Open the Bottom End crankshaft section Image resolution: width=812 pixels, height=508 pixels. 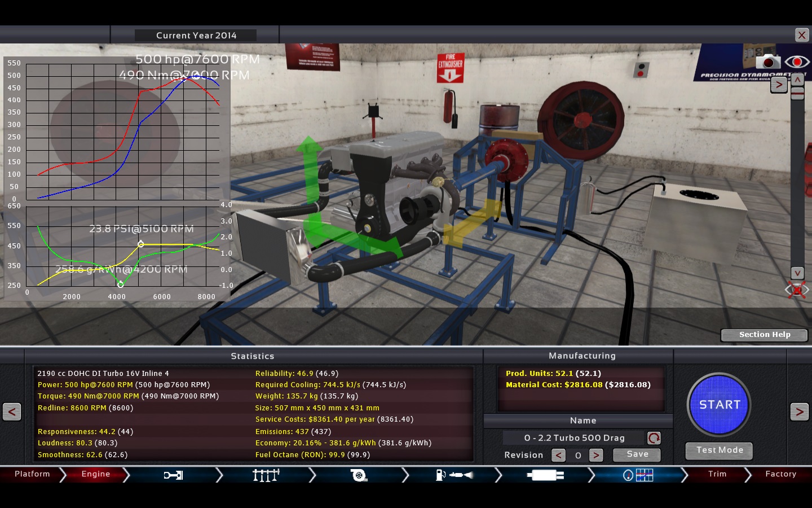pos(173,475)
